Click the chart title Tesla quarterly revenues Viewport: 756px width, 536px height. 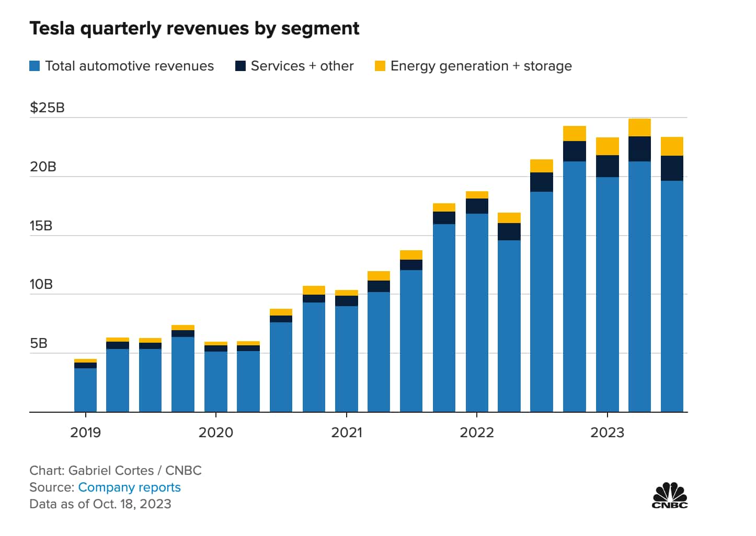(194, 28)
